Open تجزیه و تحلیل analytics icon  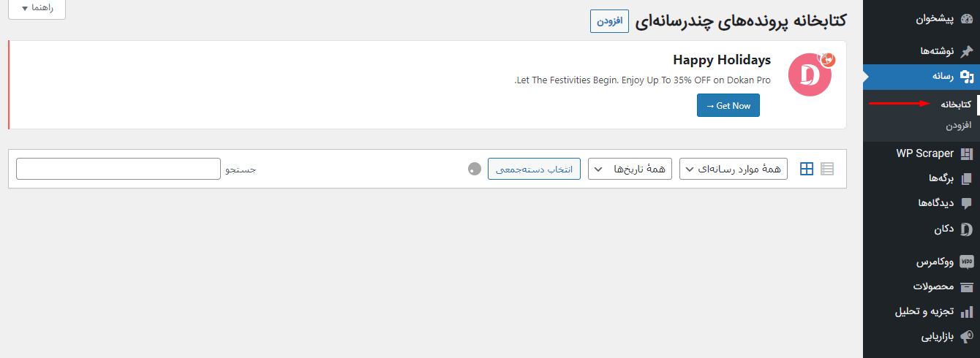pos(966,312)
